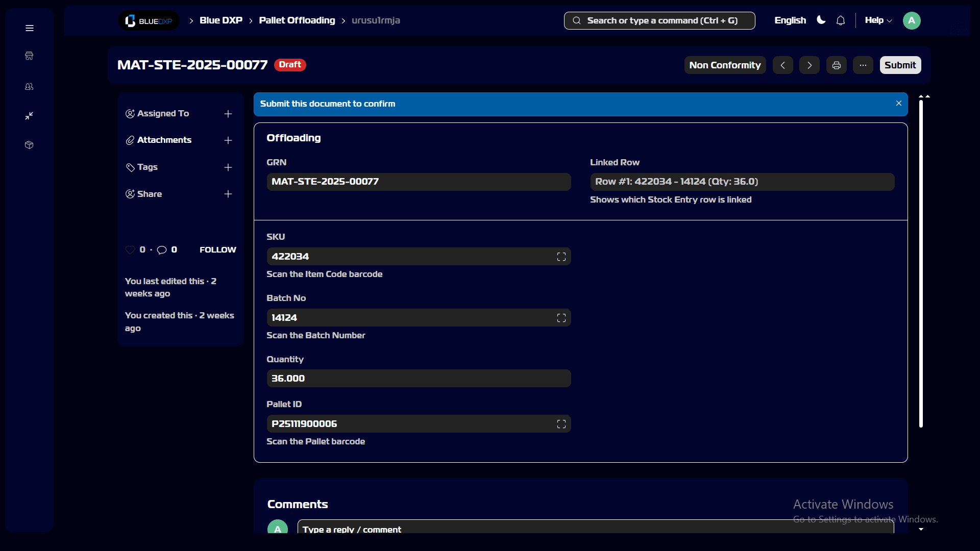Expand the Attachments section
Viewport: 980px width, 551px height.
click(228, 140)
